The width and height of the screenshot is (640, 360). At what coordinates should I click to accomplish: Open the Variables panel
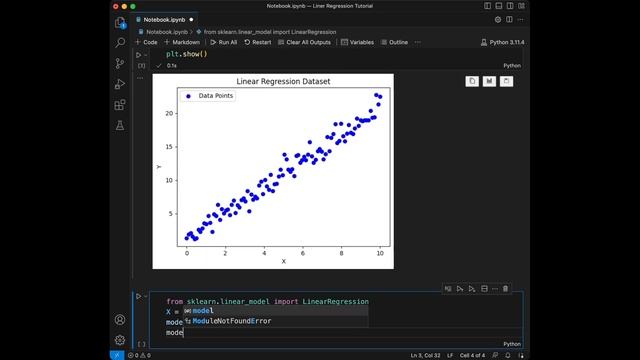(x=358, y=42)
